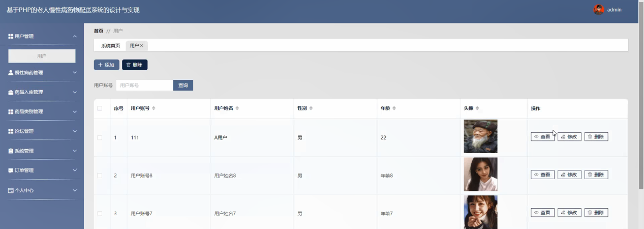Check the checkbox for row 1 (111)
Viewport: 644px width, 229px height.
coord(100,137)
